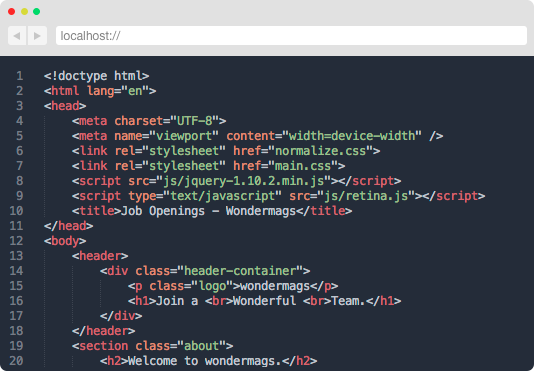
Task: Click line number 20 in gutter
Action: click(x=16, y=361)
